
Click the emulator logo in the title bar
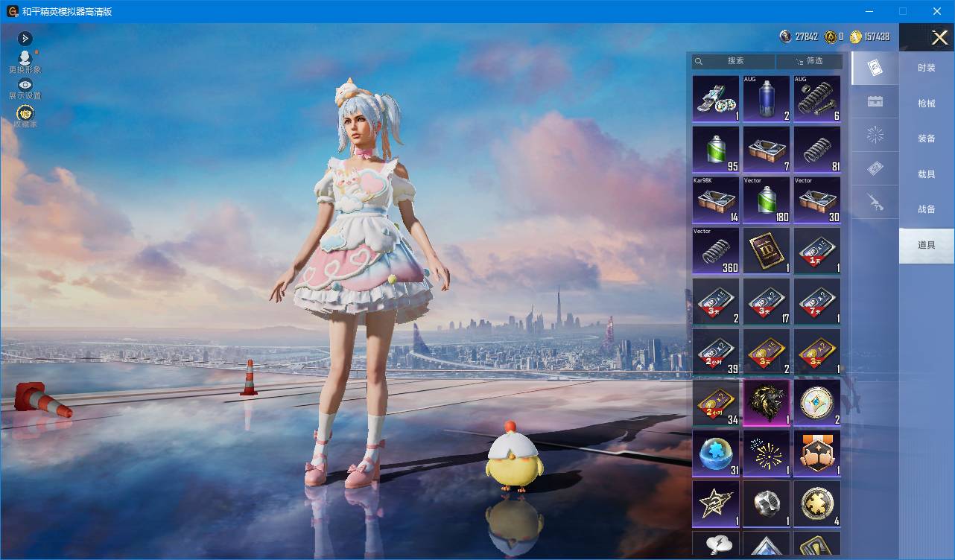tap(13, 11)
